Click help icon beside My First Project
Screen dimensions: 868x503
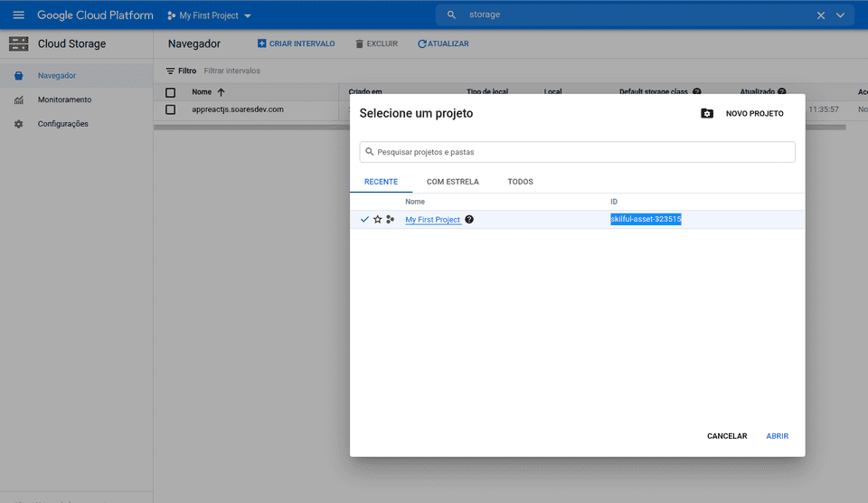click(469, 220)
